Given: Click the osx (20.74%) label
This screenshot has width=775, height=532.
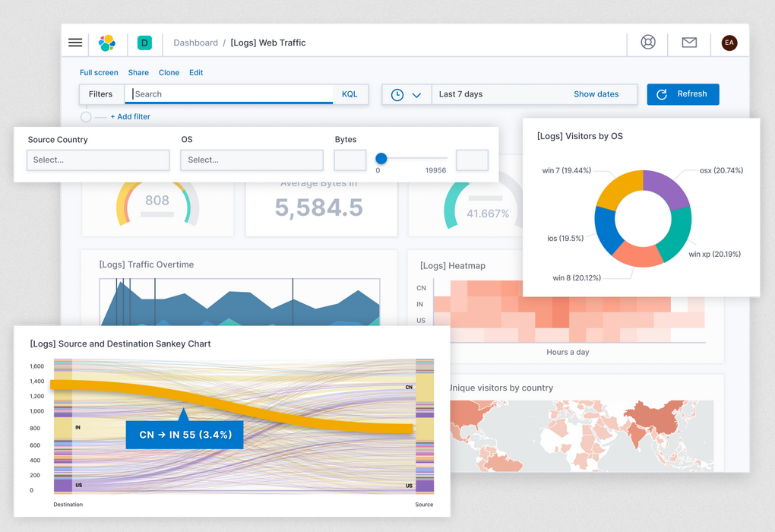Looking at the screenshot, I should (721, 170).
